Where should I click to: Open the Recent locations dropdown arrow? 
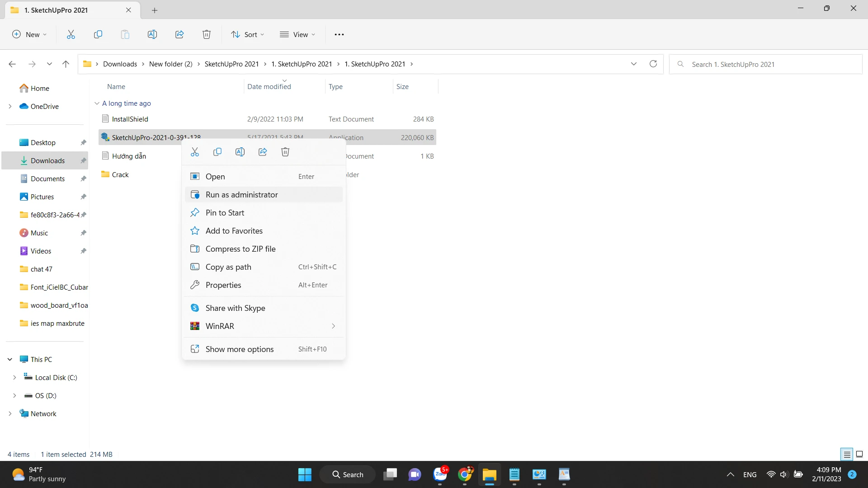(x=49, y=64)
